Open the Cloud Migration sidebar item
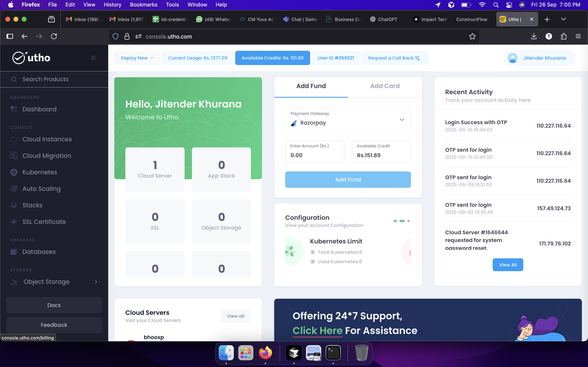Screen dimensions: 588x367 47,156
